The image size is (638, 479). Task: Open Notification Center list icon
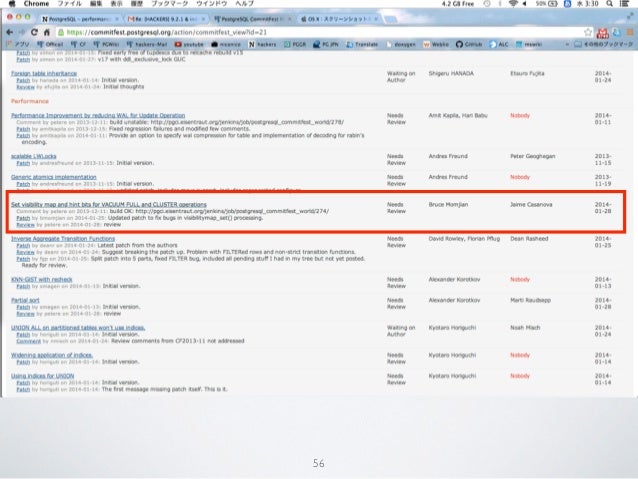point(625,4)
